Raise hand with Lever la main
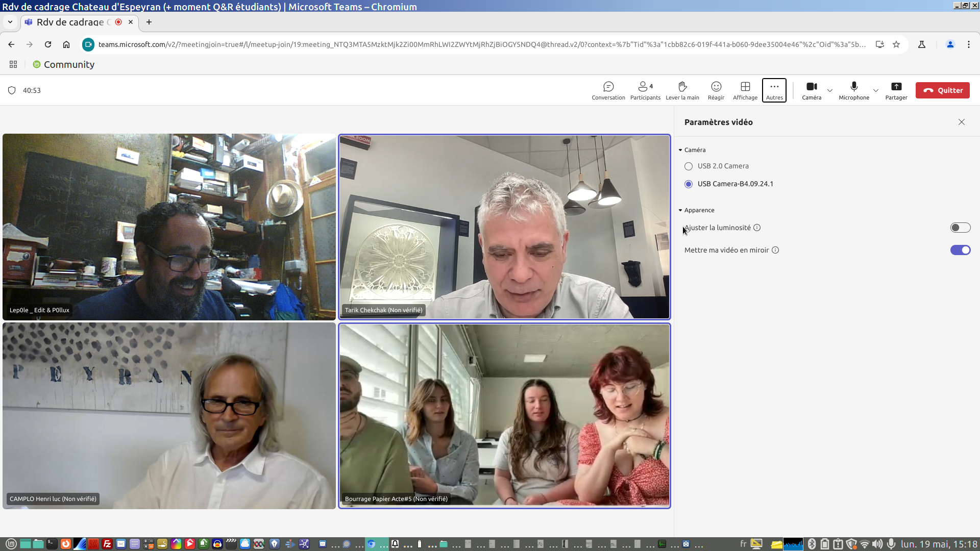This screenshot has height=551, width=980. pos(682,90)
